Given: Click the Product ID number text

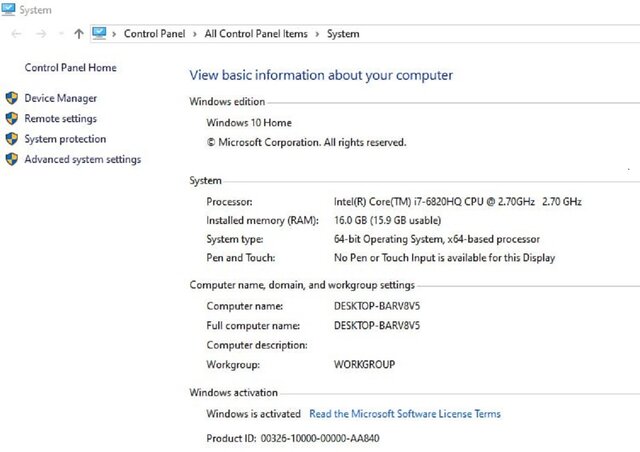Looking at the screenshot, I should pyautogui.click(x=320, y=438).
